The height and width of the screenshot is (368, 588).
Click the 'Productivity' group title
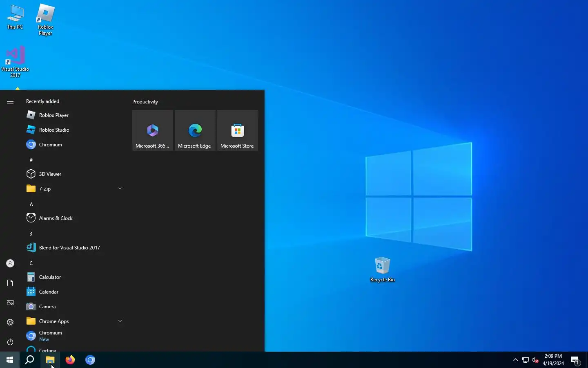click(x=145, y=102)
